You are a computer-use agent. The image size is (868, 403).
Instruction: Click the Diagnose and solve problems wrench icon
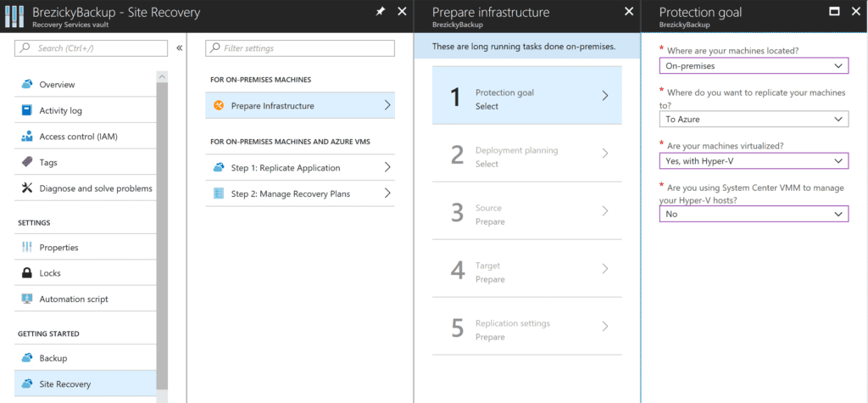point(26,188)
